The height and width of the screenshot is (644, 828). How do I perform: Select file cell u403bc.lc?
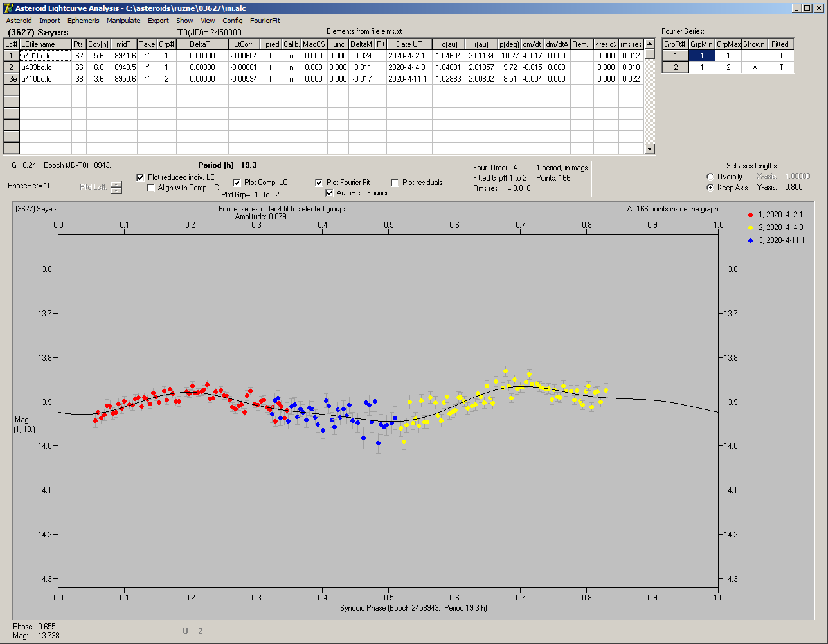[45, 67]
